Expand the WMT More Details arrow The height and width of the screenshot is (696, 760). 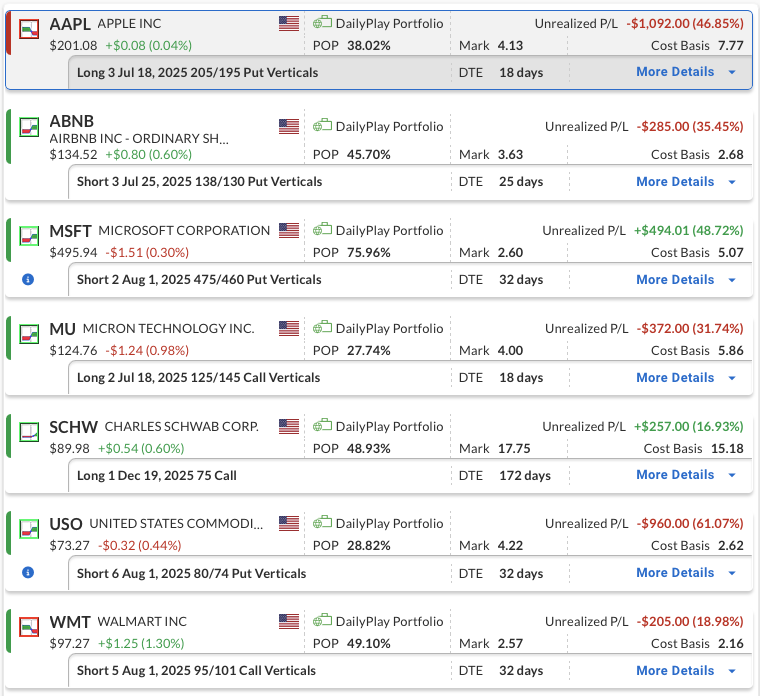click(x=732, y=671)
